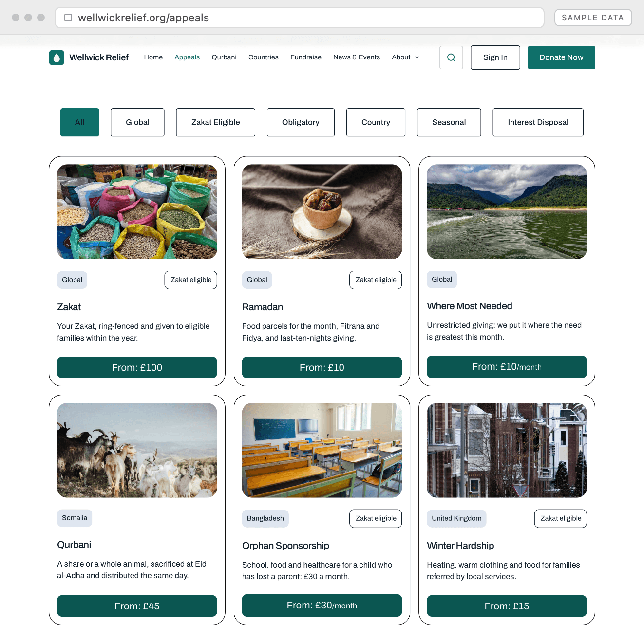644x644 pixels.
Task: Go to the Home nav item
Action: click(x=153, y=57)
